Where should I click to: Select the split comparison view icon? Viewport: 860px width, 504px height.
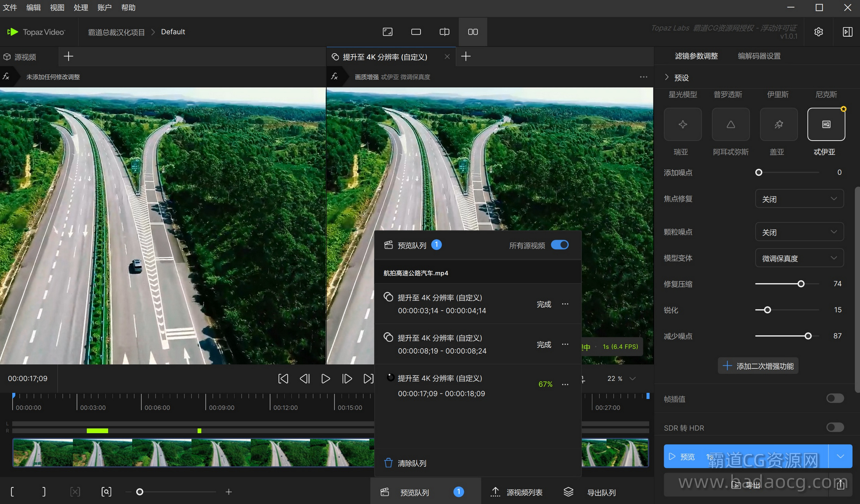pos(444,32)
